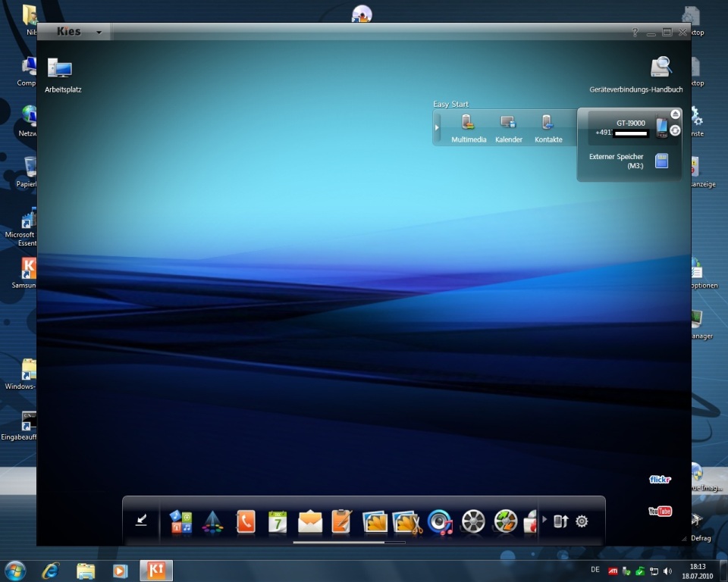Open the video converter reel app
728x582 pixels.
[x=506, y=521]
